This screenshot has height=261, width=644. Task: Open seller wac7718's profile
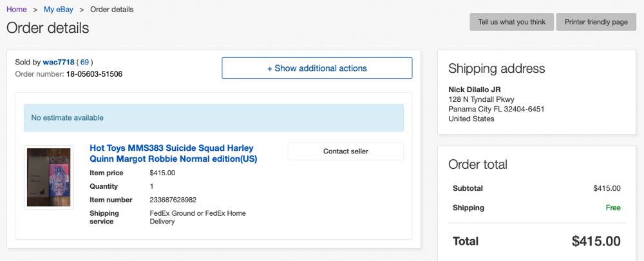(58, 63)
